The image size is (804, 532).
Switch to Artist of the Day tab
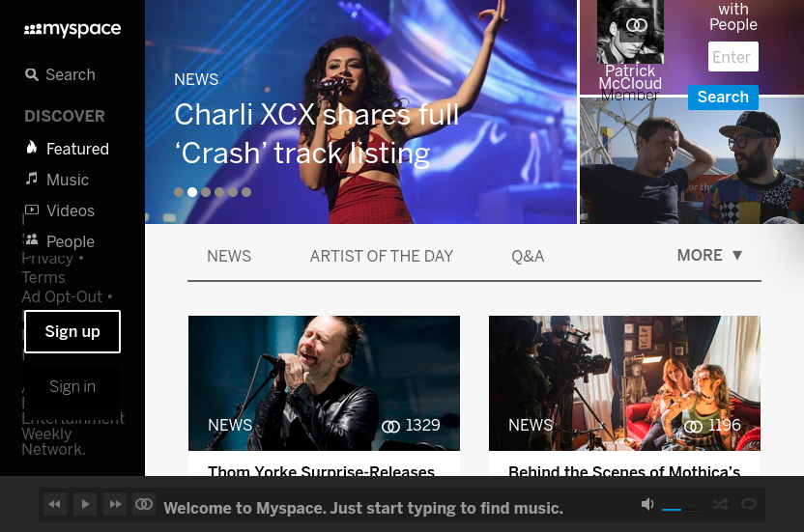point(382,256)
